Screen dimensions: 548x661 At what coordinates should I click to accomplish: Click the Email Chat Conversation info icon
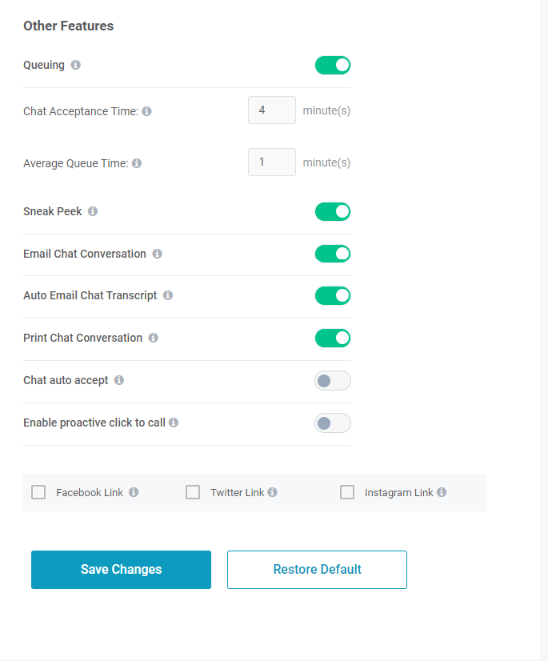[157, 254]
